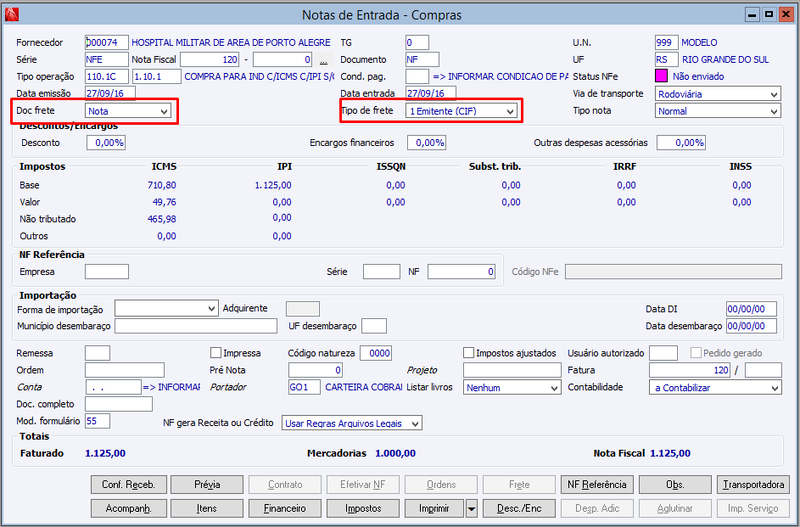Viewport: 800px width, 527px height.
Task: Open the Financeiro button
Action: [x=285, y=509]
